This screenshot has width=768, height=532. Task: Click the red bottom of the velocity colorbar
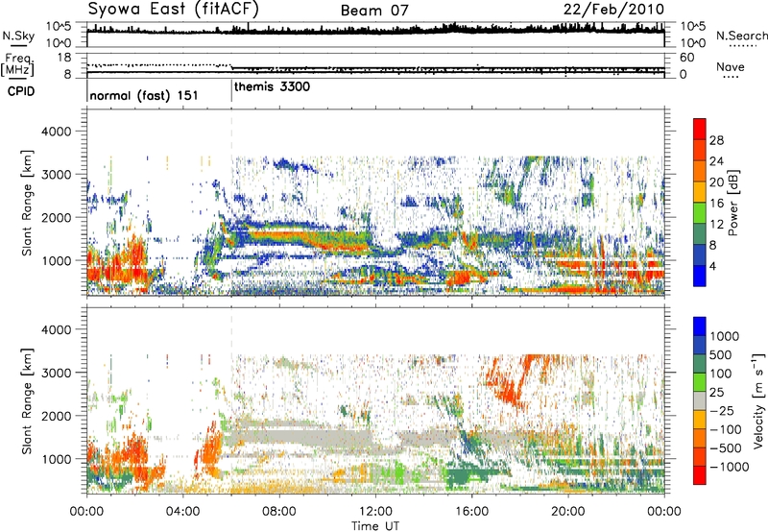[700, 475]
